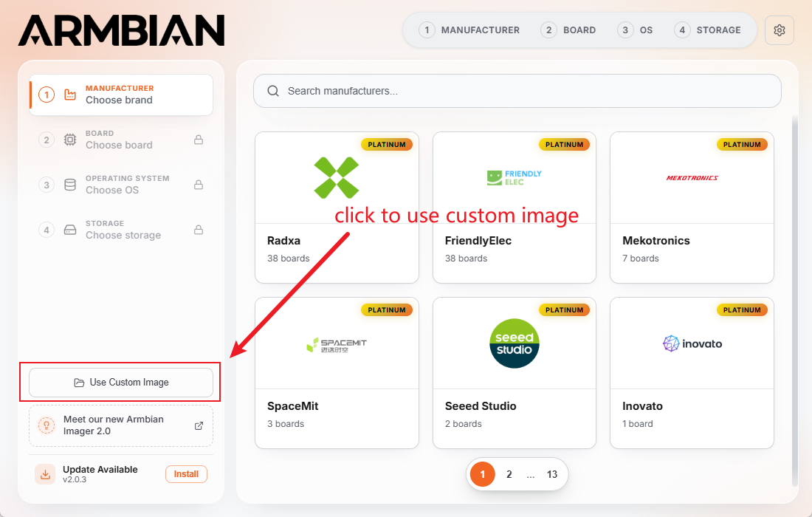Viewport: 812px width, 517px height.
Task: Select the Manufacturer step in top stepper
Action: pyautogui.click(x=469, y=30)
